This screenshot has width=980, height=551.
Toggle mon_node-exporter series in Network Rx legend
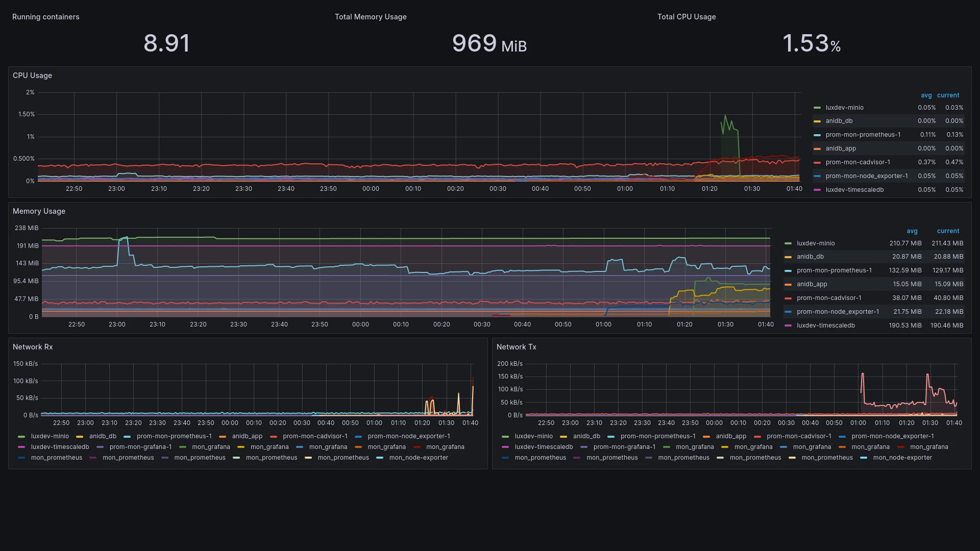(419, 458)
